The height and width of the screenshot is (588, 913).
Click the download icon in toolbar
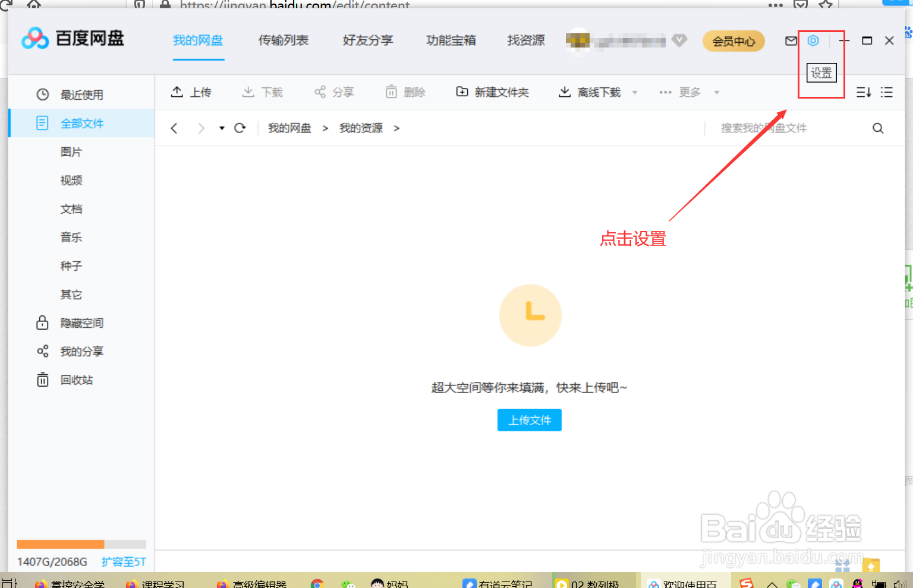(x=248, y=91)
